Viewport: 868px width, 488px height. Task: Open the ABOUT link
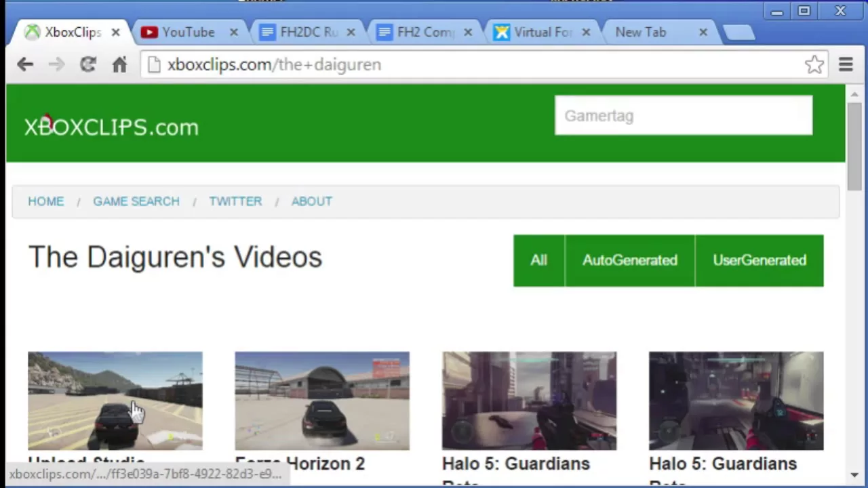[312, 201]
